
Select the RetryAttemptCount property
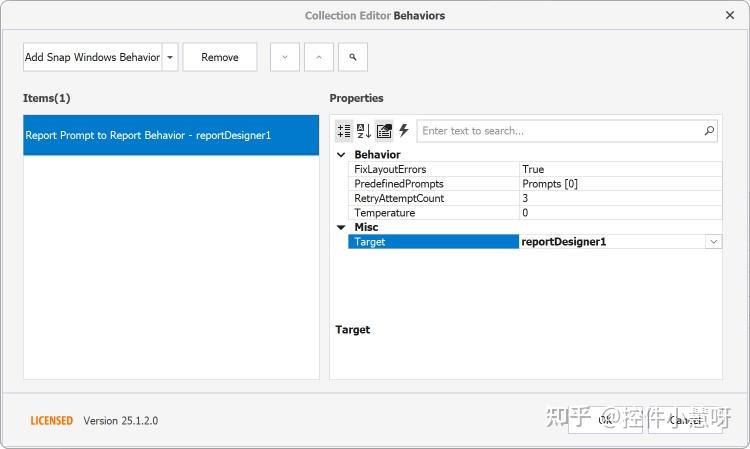(433, 198)
